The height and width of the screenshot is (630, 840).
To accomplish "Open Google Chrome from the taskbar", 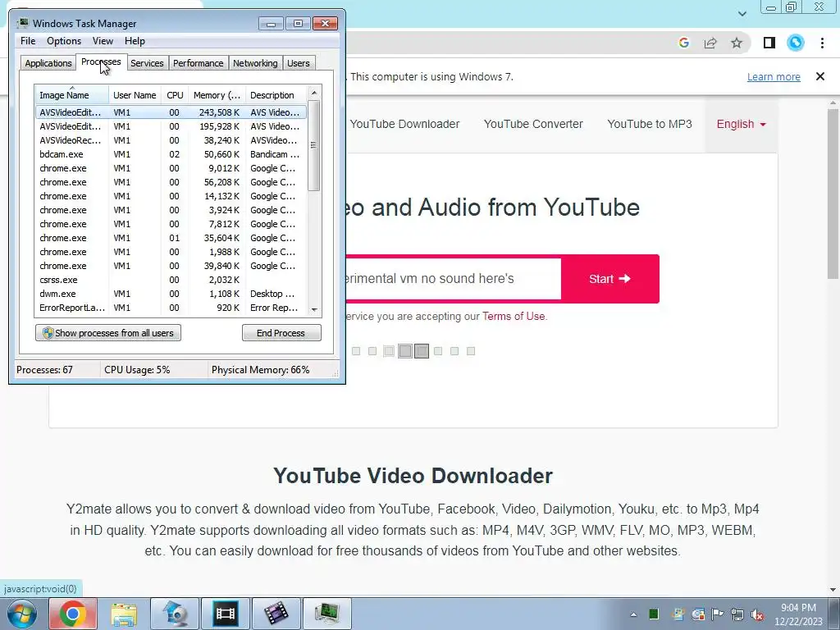I will pyautogui.click(x=73, y=614).
